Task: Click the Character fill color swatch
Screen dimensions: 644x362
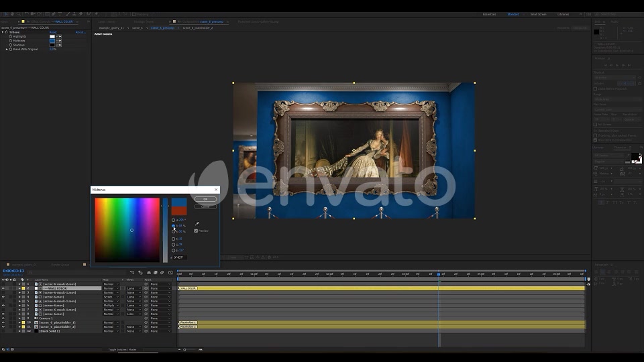Action: click(x=635, y=157)
